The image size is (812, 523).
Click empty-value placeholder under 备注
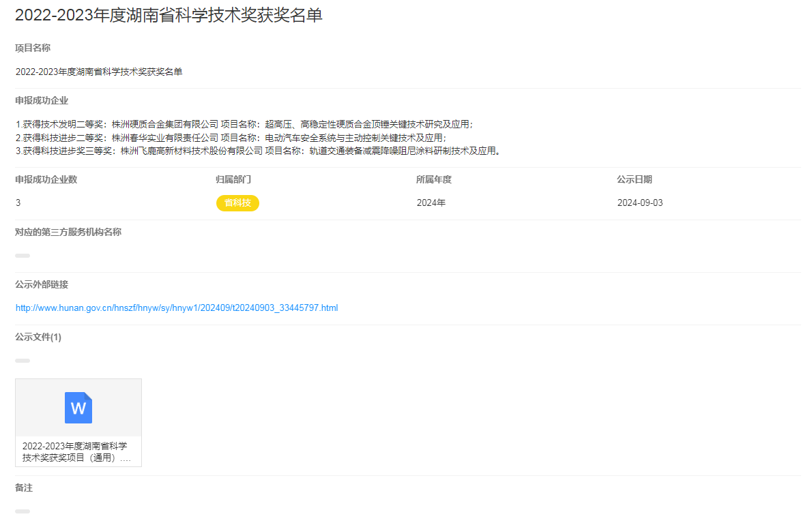23,511
